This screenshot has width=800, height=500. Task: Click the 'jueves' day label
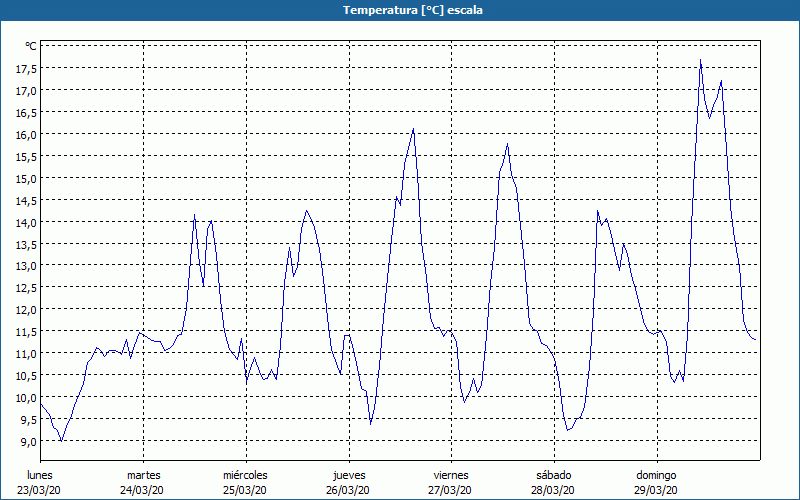(x=349, y=475)
